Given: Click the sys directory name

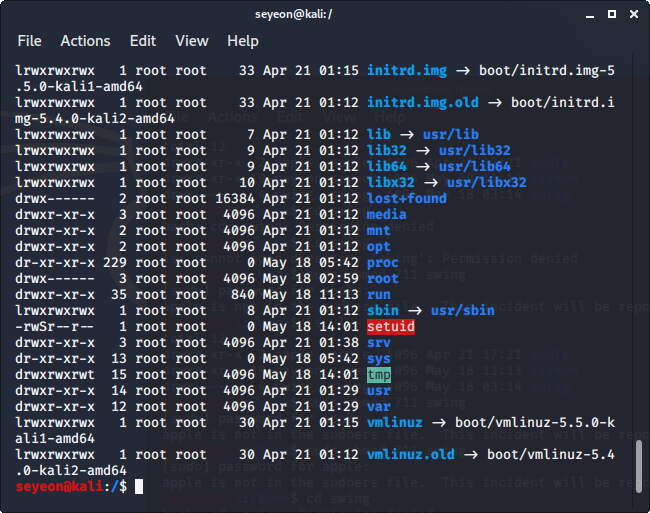Looking at the screenshot, I should [x=378, y=359].
